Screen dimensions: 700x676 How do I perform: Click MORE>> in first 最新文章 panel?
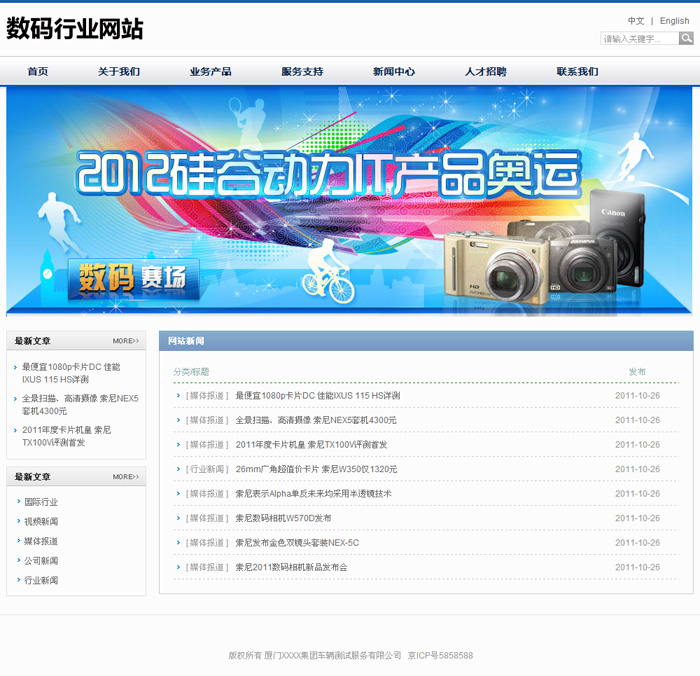coord(125,341)
